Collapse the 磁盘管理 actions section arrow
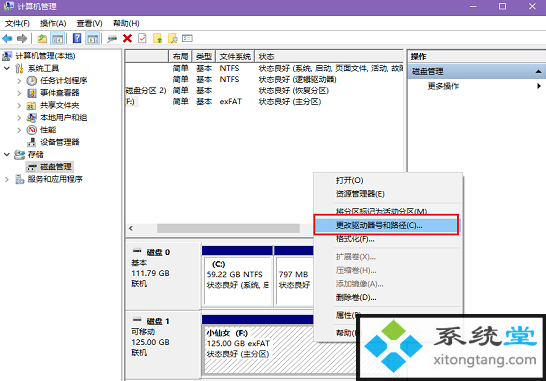 (538, 71)
